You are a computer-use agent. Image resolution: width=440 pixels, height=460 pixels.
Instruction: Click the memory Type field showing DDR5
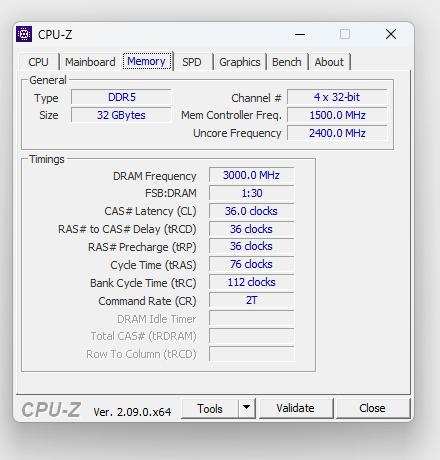pos(121,97)
